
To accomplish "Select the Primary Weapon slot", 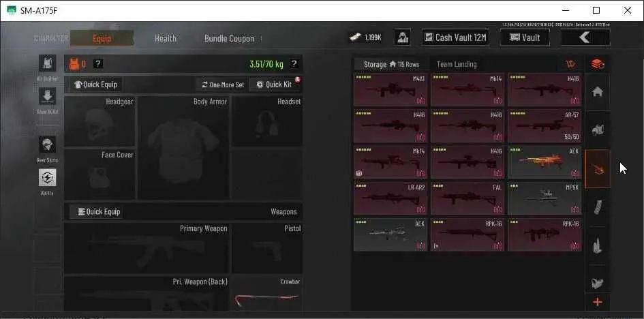I will coord(147,248).
